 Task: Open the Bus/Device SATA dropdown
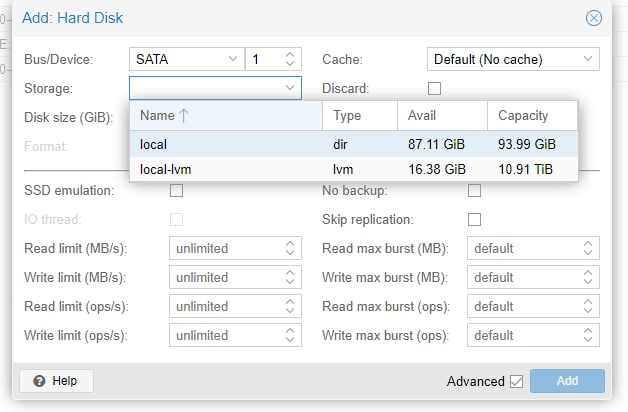point(187,59)
